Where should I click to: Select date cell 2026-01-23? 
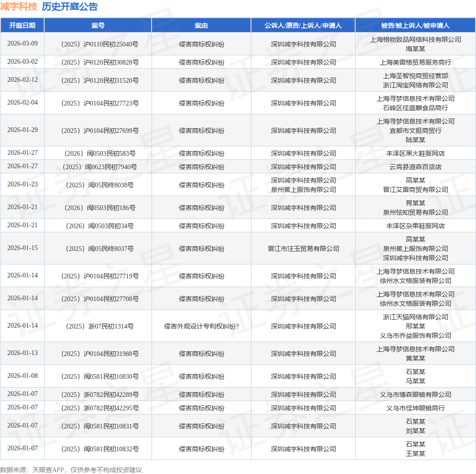click(x=22, y=184)
